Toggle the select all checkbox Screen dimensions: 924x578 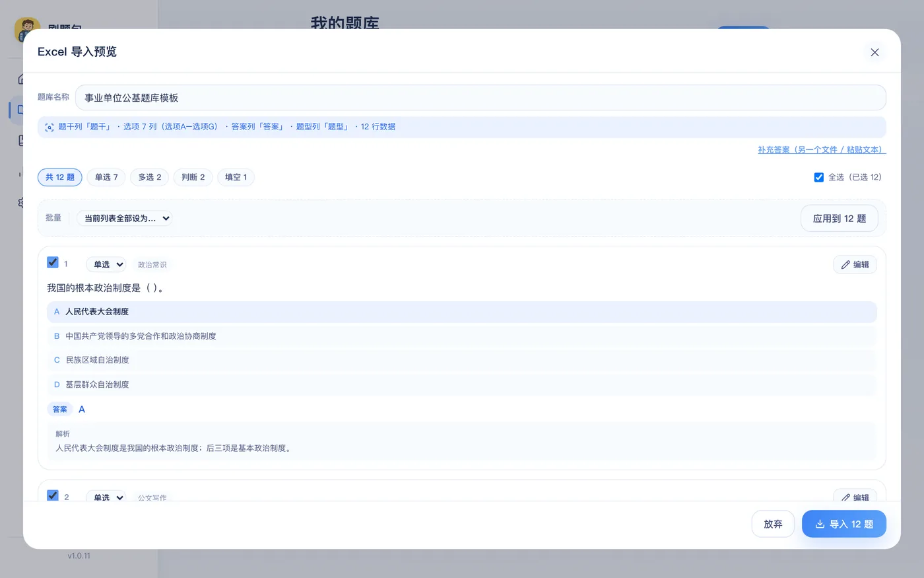(x=819, y=177)
